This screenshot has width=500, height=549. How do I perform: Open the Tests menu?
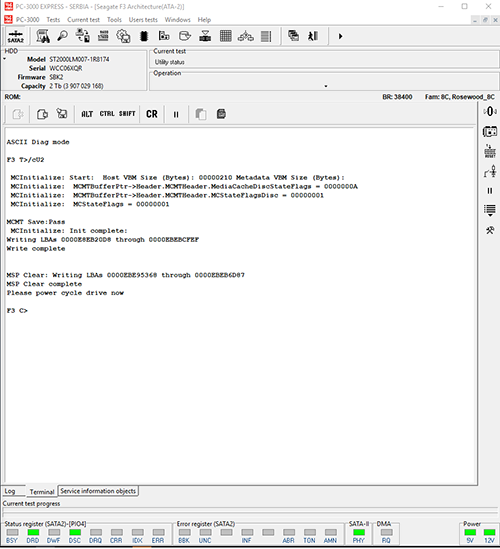[x=53, y=20]
